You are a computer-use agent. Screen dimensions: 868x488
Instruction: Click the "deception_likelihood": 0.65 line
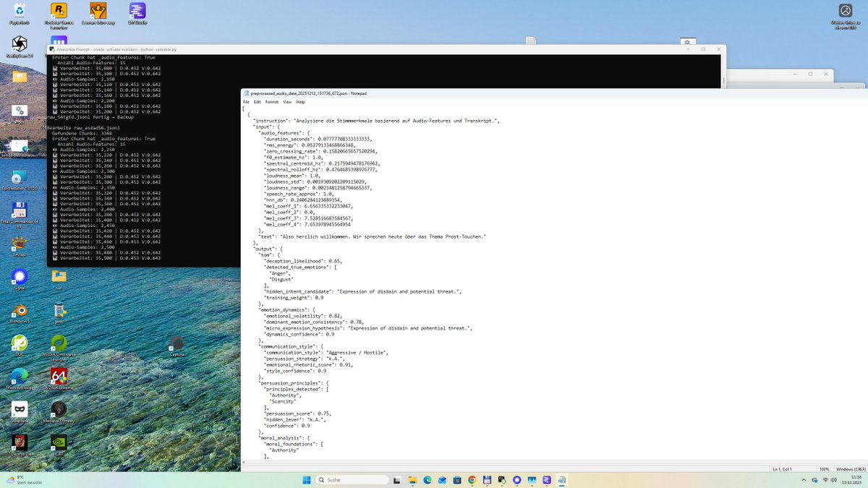(x=303, y=260)
